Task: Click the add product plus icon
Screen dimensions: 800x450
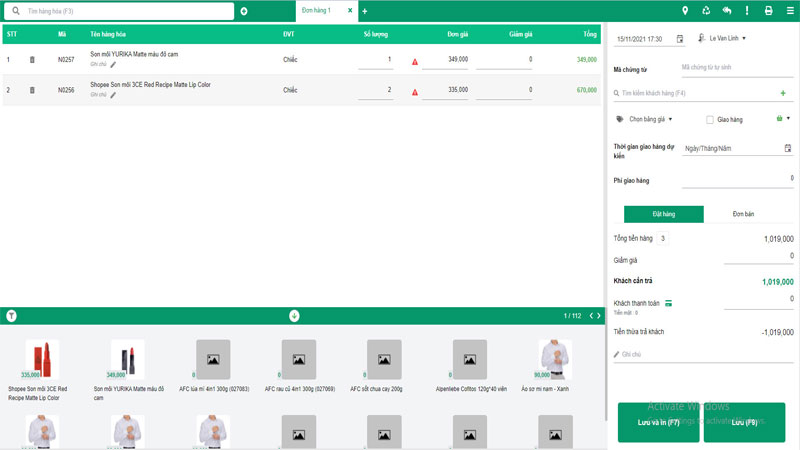Action: (x=244, y=11)
